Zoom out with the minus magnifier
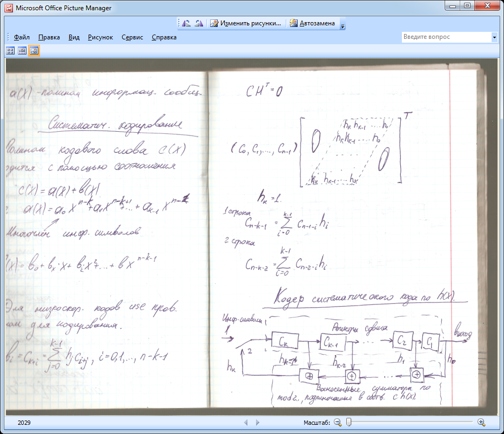 (338, 423)
